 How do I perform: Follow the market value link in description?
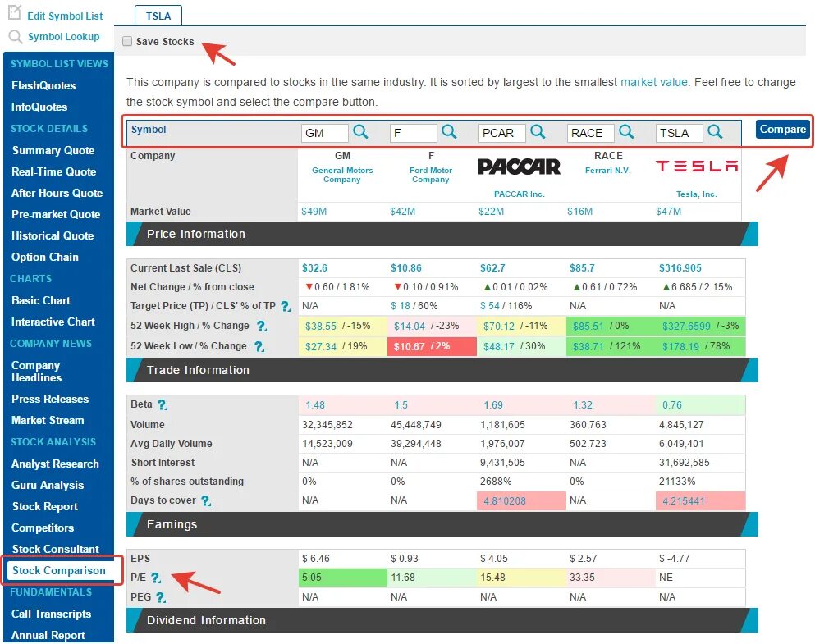tap(654, 83)
